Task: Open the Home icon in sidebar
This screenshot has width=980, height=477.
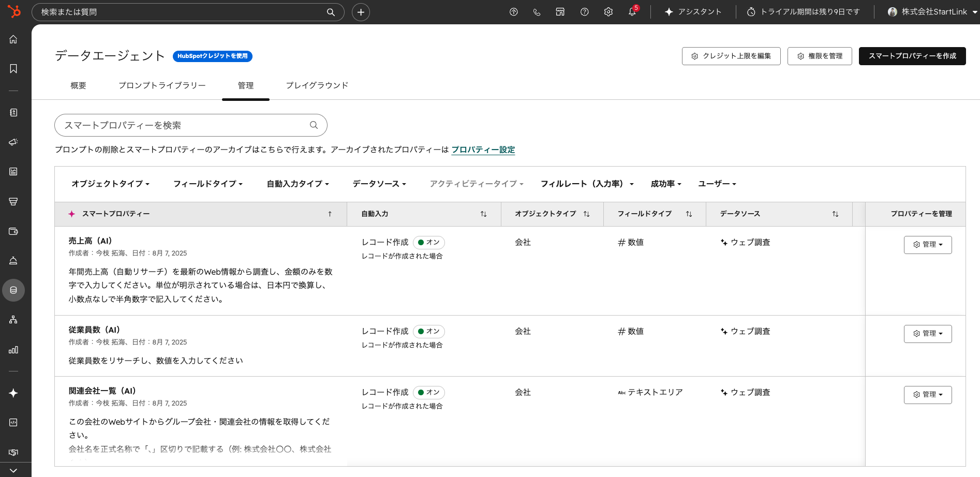Action: point(13,39)
